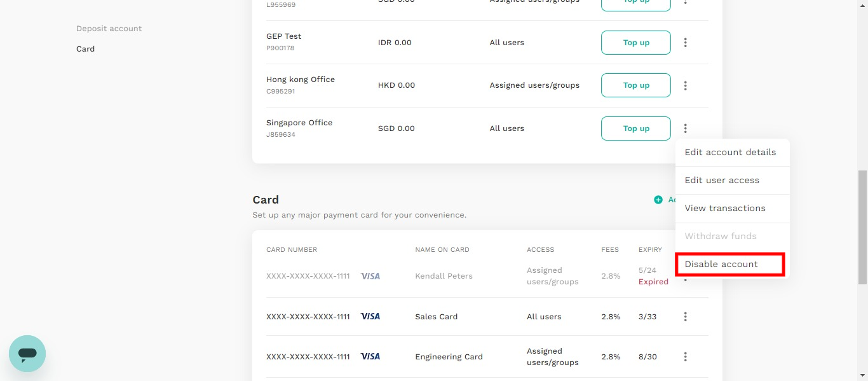Screen dimensions: 868x381
Task: Top up the Singapore Office account
Action: coord(636,128)
